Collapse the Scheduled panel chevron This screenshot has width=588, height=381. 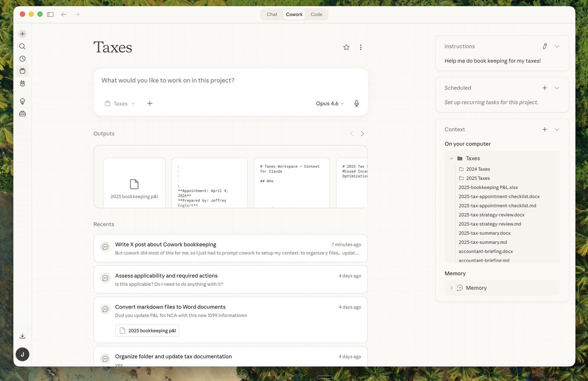pyautogui.click(x=557, y=88)
